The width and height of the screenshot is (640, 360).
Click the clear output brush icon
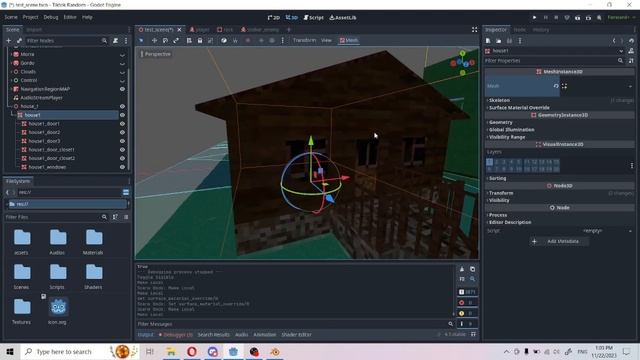pyautogui.click(x=462, y=269)
